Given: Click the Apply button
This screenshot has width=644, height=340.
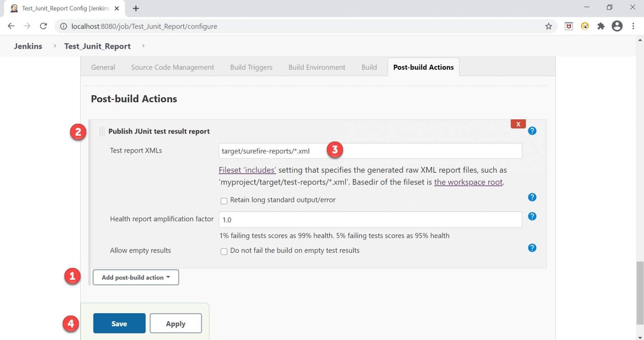Looking at the screenshot, I should (x=176, y=324).
